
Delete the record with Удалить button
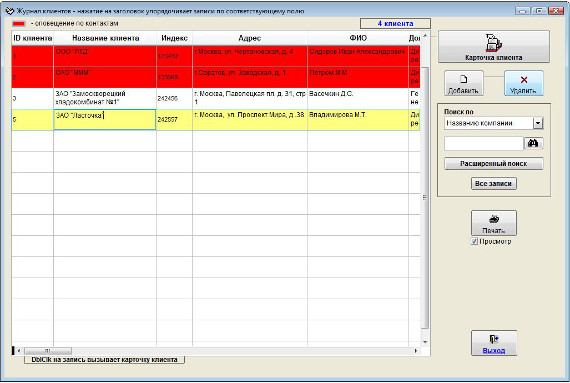(x=523, y=83)
